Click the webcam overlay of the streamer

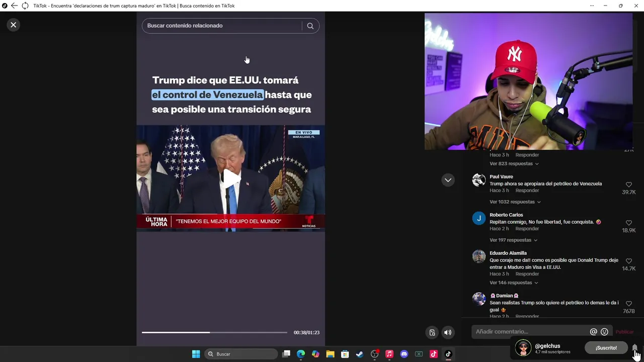click(528, 81)
